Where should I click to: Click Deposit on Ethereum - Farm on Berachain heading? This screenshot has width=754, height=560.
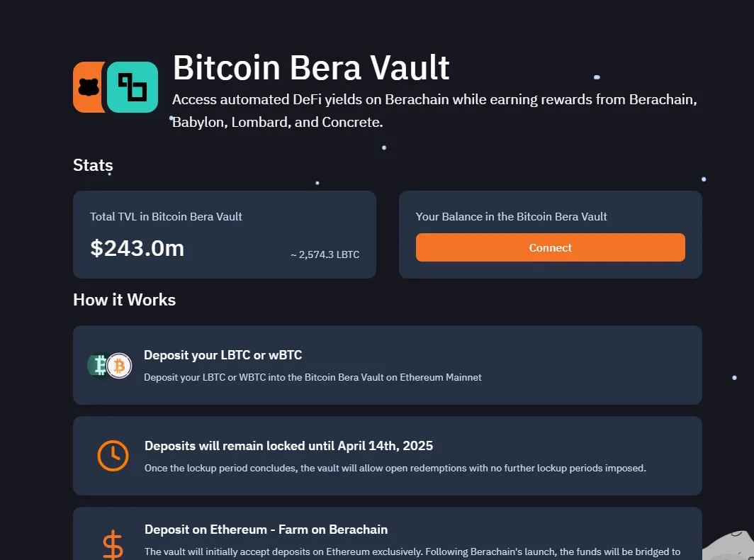tap(266, 530)
